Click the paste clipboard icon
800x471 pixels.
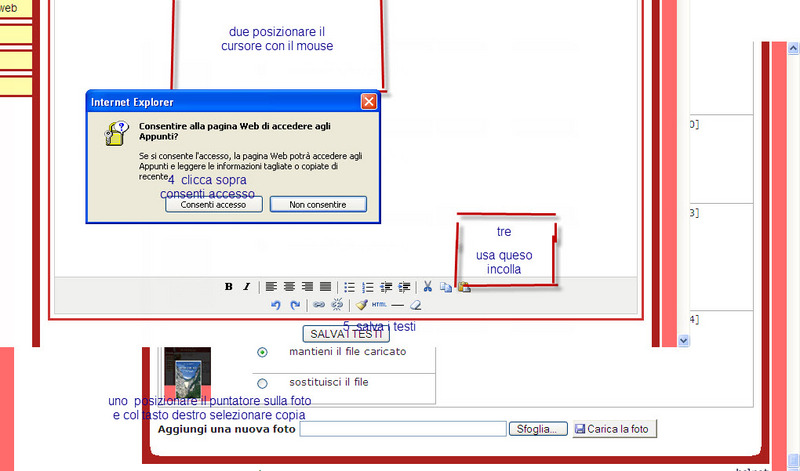coord(464,287)
